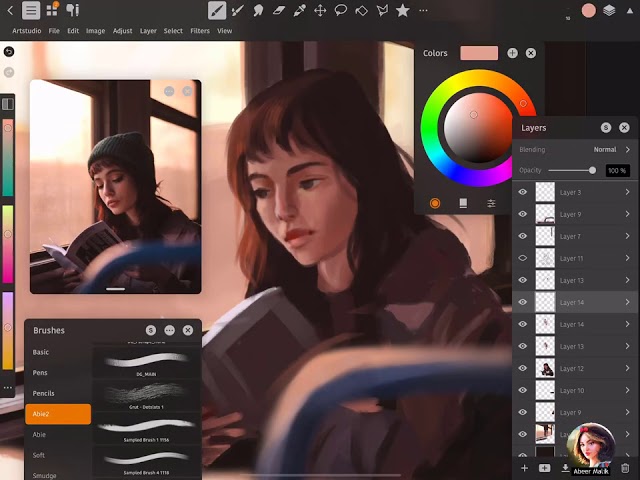640x480 pixels.
Task: Click the Opacity slider handle
Action: tap(592, 170)
